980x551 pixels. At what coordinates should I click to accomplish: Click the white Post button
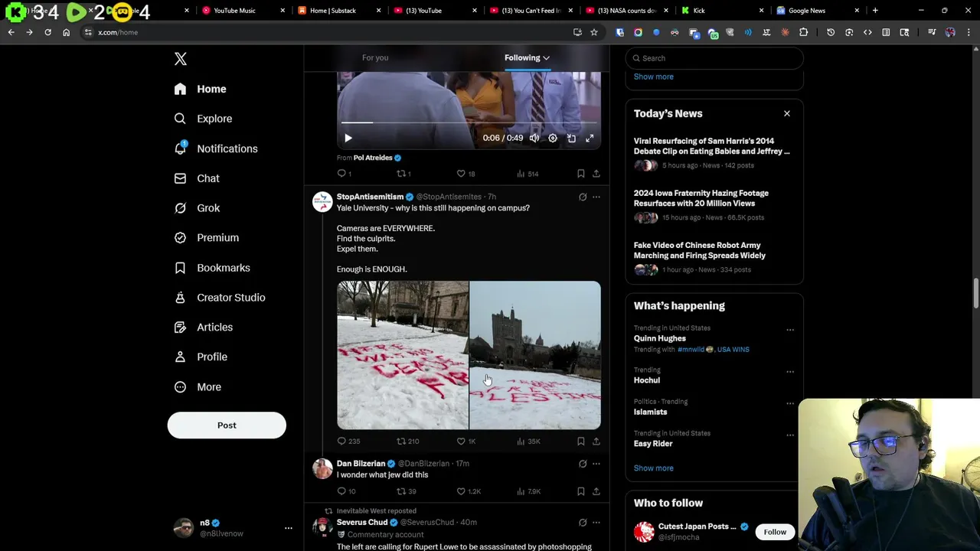click(227, 425)
